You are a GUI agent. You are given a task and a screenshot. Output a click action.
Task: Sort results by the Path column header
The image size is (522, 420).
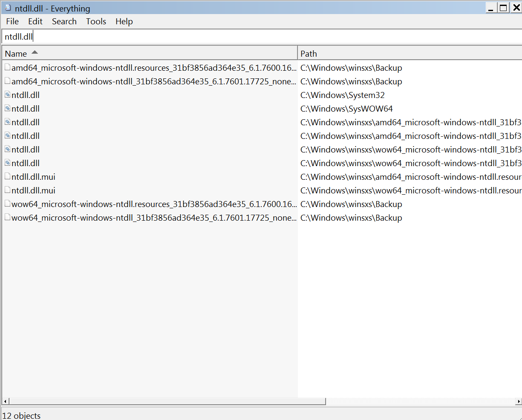click(410, 54)
